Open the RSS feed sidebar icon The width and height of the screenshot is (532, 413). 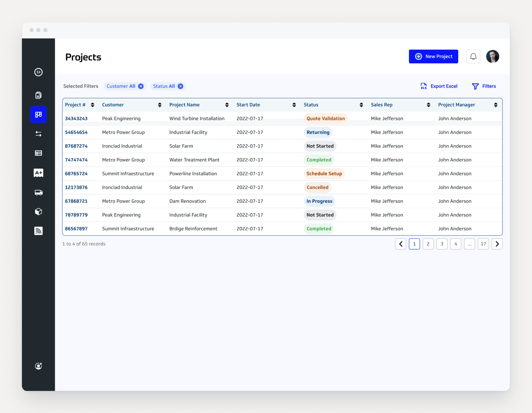click(x=38, y=231)
